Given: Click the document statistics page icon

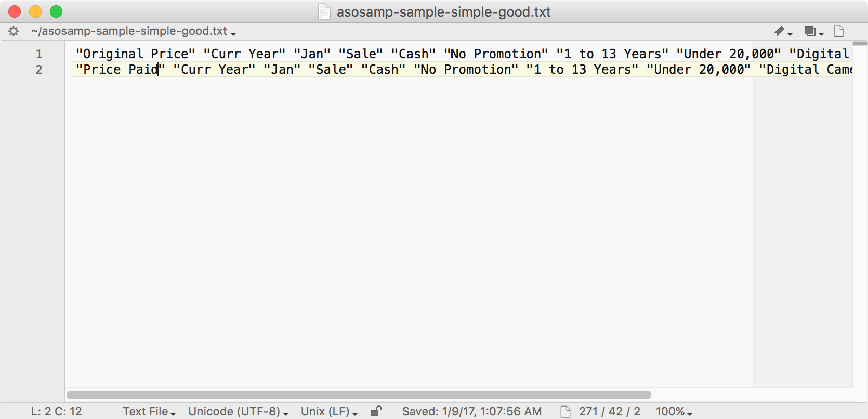Looking at the screenshot, I should (565, 412).
